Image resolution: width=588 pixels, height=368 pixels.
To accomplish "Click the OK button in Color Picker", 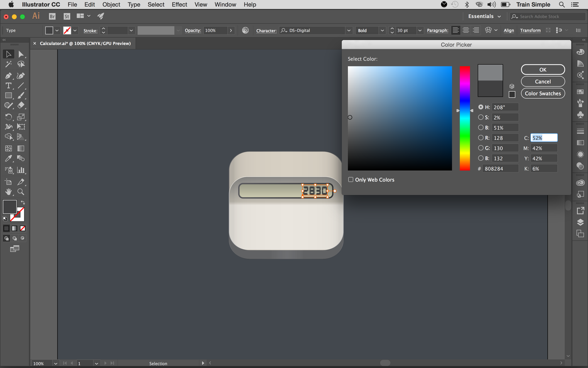I will point(543,69).
